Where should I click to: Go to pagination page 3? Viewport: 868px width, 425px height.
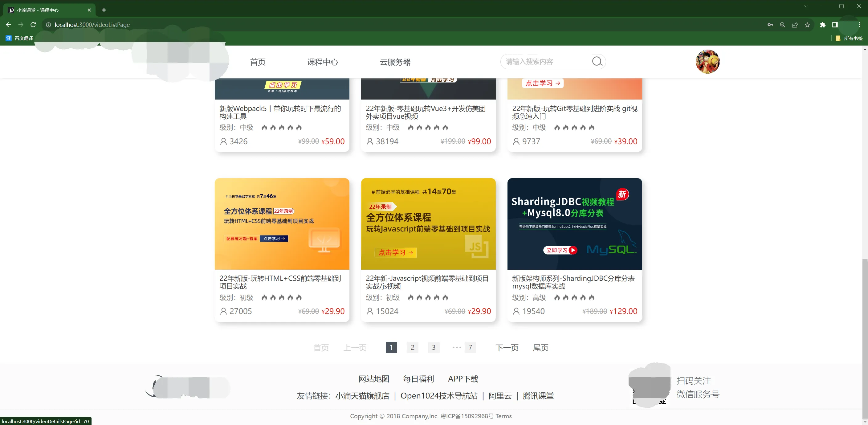pyautogui.click(x=434, y=347)
